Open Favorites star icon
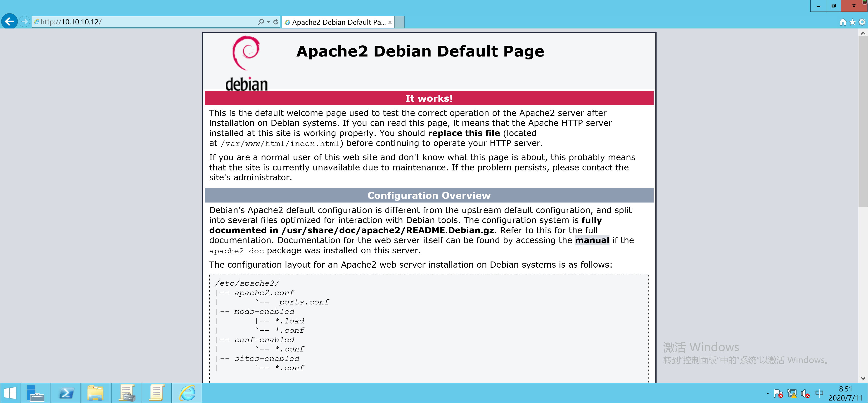 point(852,22)
